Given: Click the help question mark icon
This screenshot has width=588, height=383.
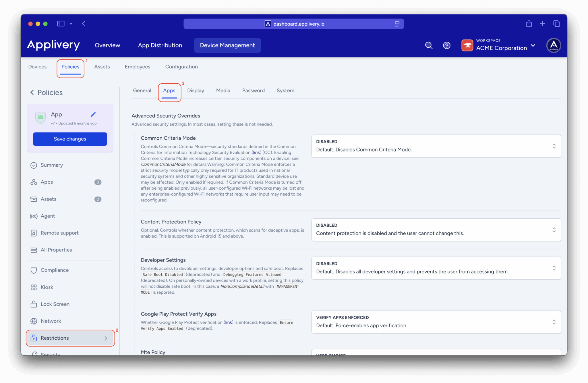Looking at the screenshot, I should tap(446, 45).
